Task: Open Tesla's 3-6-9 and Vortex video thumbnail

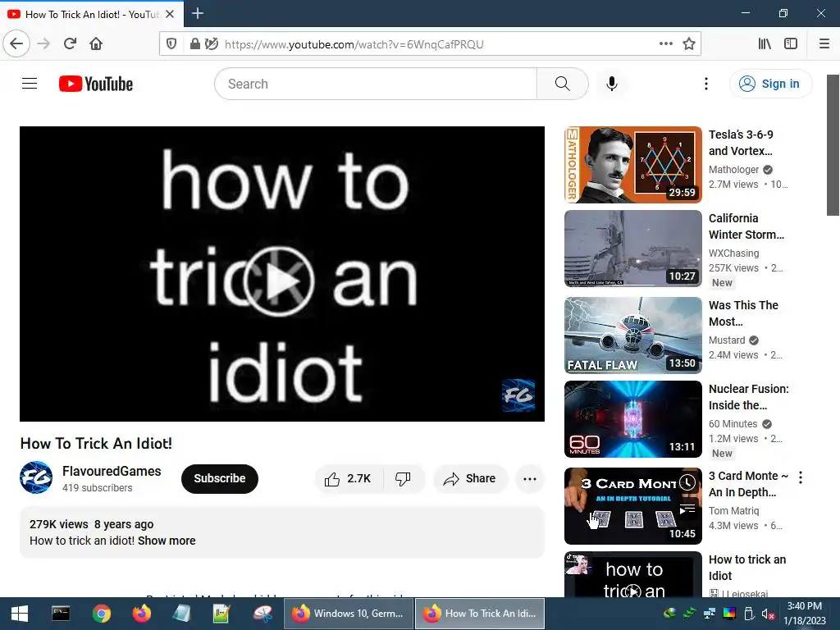Action: coord(632,164)
